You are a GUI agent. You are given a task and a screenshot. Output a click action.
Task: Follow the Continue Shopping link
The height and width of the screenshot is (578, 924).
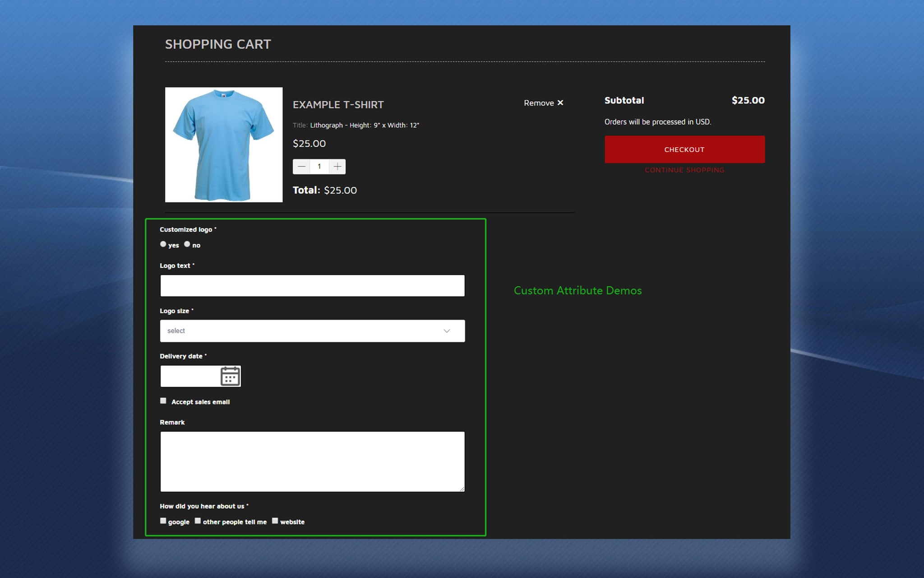click(684, 170)
